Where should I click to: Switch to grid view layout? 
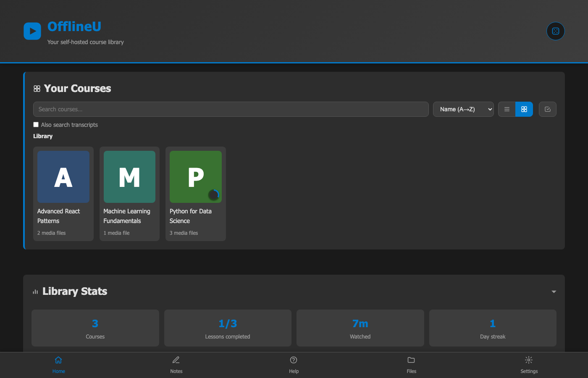pyautogui.click(x=524, y=109)
